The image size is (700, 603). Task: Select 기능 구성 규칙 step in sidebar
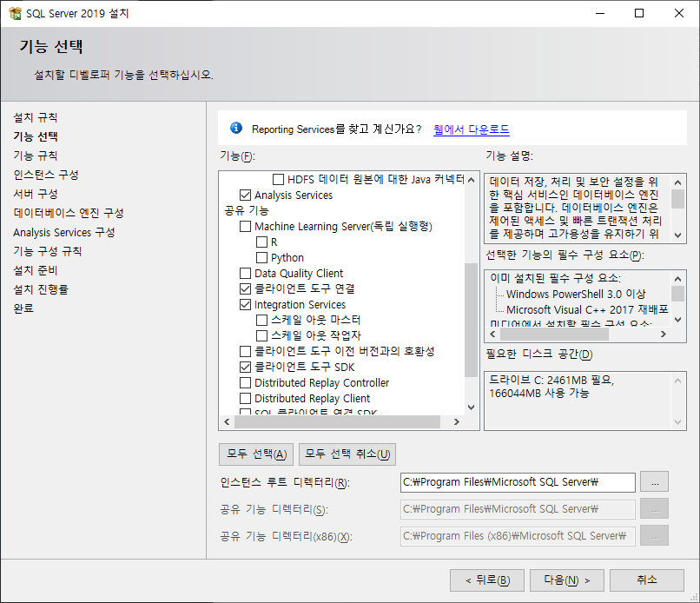[x=48, y=251]
